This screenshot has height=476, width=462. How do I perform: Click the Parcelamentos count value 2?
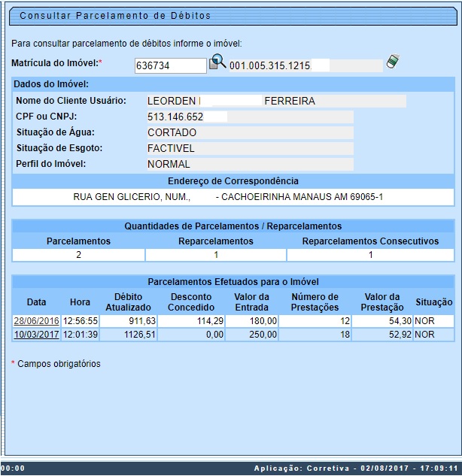(x=78, y=255)
